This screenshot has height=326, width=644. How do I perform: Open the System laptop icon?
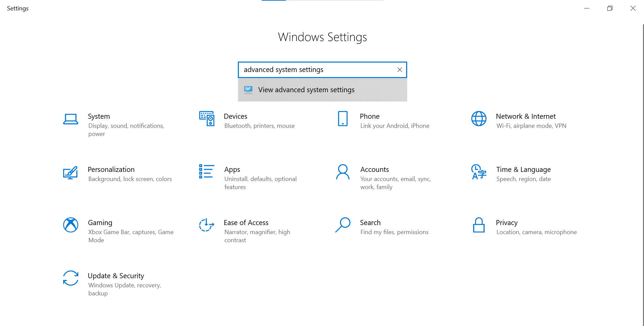click(x=71, y=119)
